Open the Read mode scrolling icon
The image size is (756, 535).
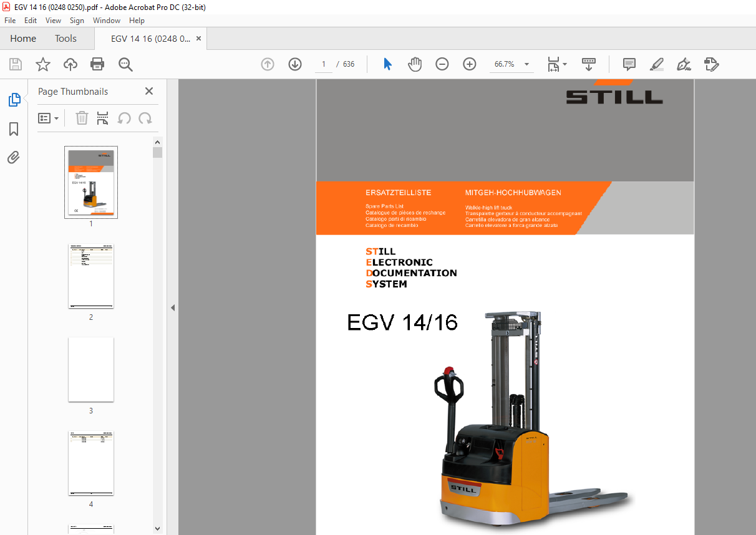[x=589, y=64]
